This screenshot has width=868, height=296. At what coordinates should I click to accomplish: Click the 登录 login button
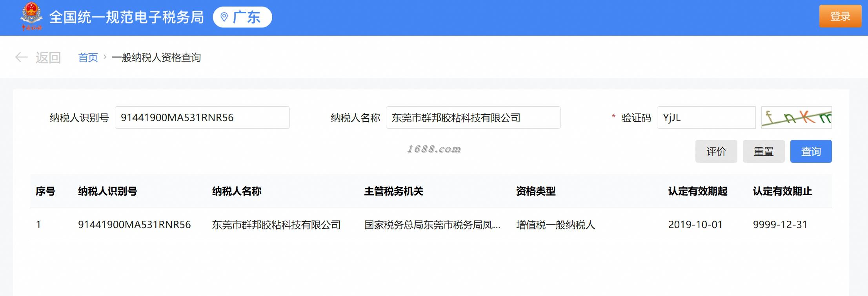tap(840, 16)
